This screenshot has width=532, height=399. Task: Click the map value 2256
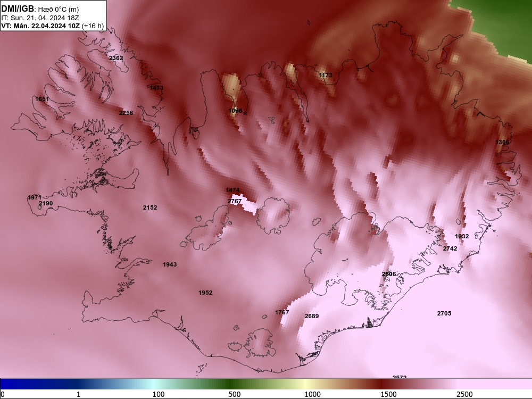[126, 113]
